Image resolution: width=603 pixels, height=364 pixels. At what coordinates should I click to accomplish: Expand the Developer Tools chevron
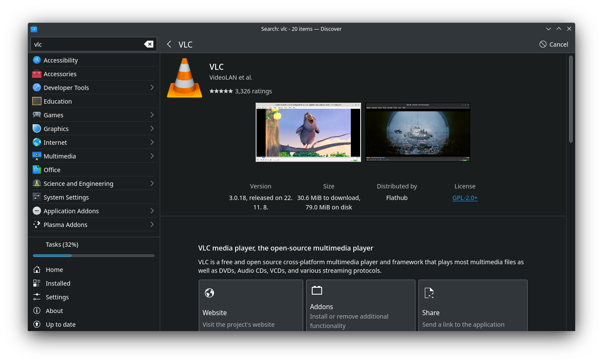tap(152, 87)
